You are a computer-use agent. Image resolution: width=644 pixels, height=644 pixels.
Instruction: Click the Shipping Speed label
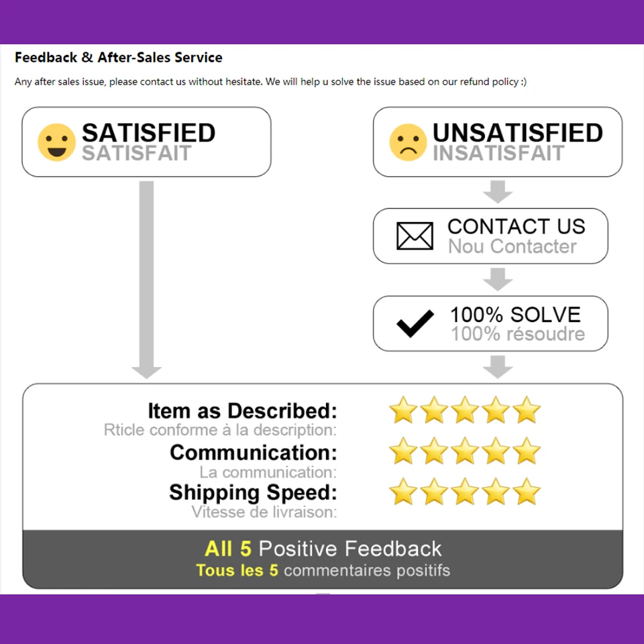tap(253, 492)
